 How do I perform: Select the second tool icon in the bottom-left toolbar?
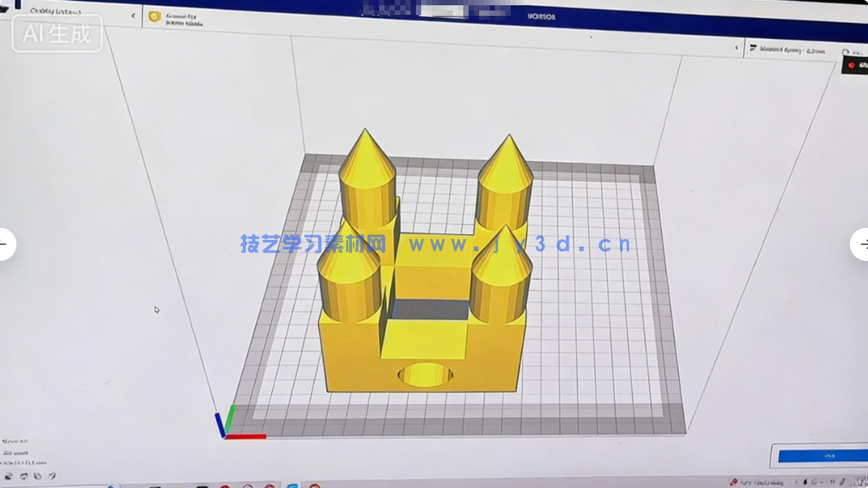click(x=23, y=476)
